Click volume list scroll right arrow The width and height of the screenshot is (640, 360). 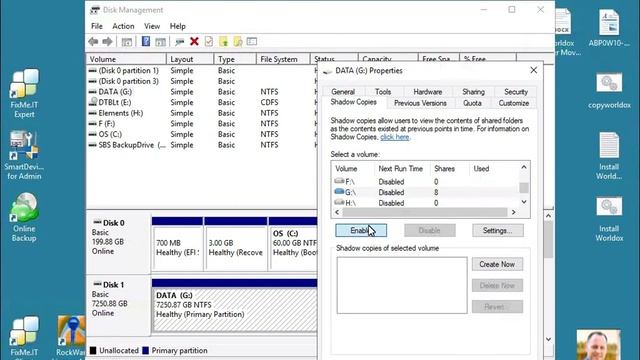[513, 212]
